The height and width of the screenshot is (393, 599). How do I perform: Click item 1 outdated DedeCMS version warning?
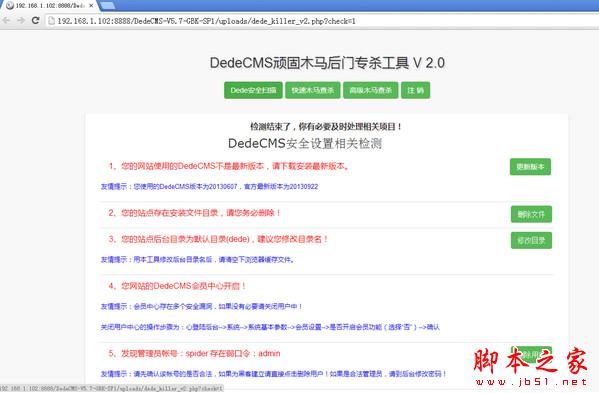[229, 166]
